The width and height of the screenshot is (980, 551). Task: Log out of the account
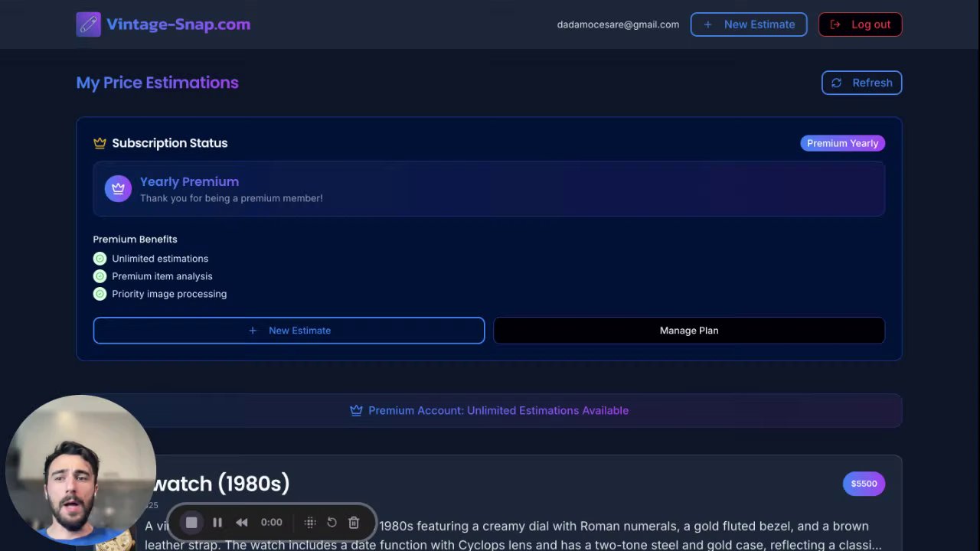(861, 24)
